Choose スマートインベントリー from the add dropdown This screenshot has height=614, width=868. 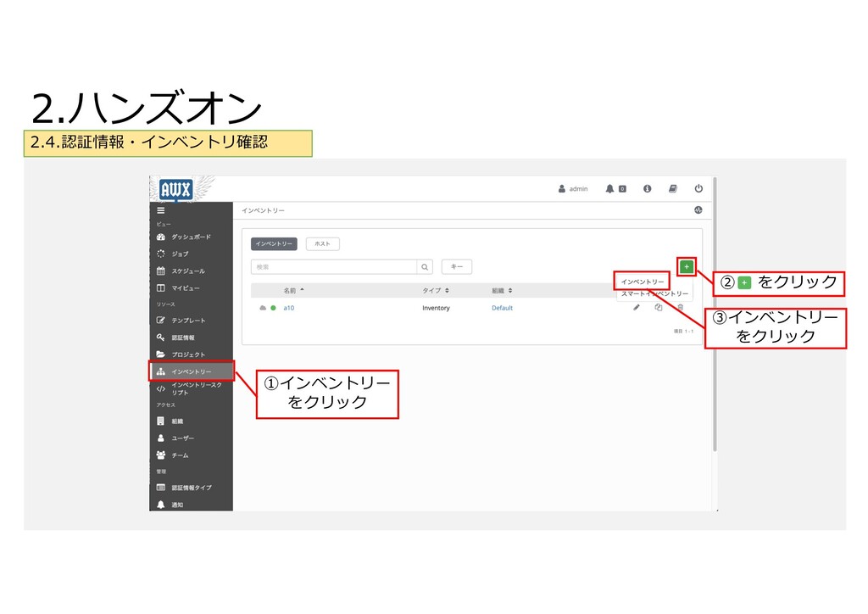(655, 294)
